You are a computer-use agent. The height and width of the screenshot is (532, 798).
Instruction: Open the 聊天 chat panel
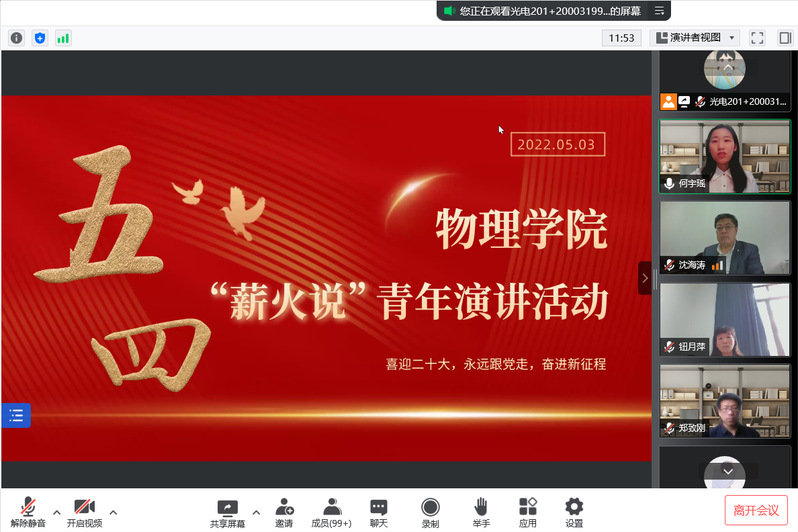[378, 512]
